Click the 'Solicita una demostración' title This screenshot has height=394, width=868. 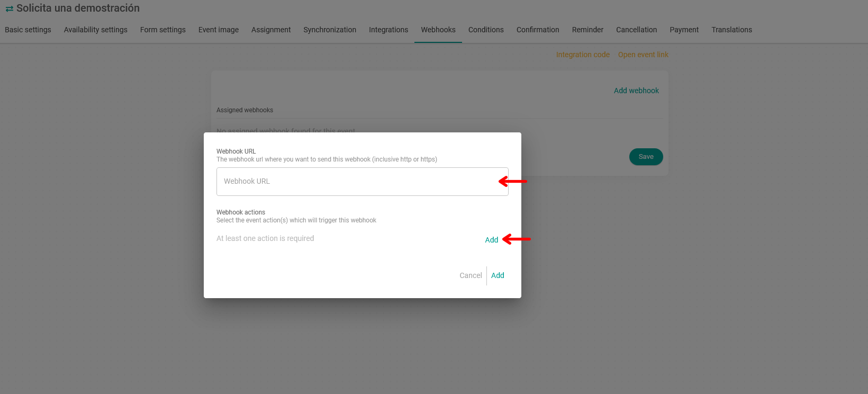(x=78, y=8)
